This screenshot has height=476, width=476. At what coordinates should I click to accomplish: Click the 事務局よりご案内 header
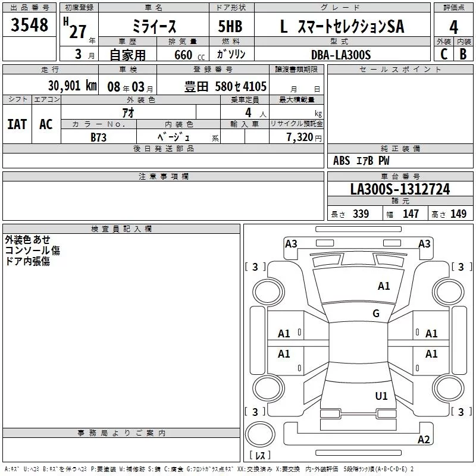pos(121,433)
